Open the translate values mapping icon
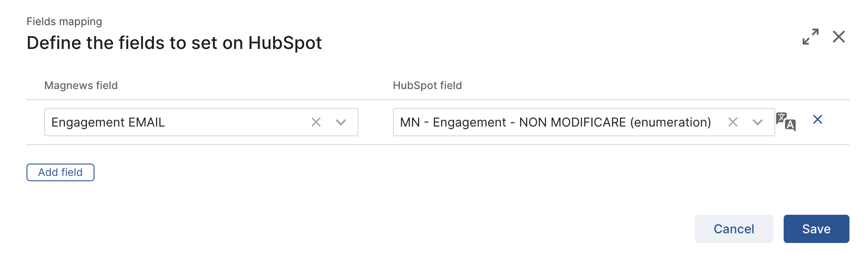 coord(786,122)
